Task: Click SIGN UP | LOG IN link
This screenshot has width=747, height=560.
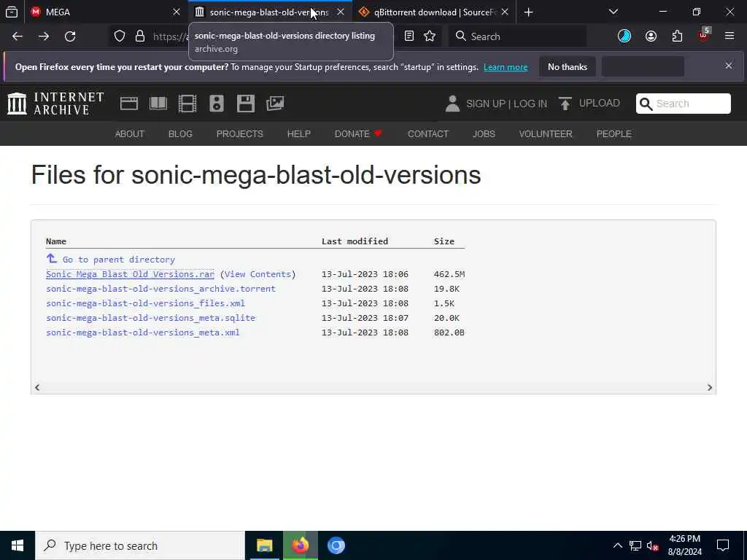Action: click(x=506, y=104)
